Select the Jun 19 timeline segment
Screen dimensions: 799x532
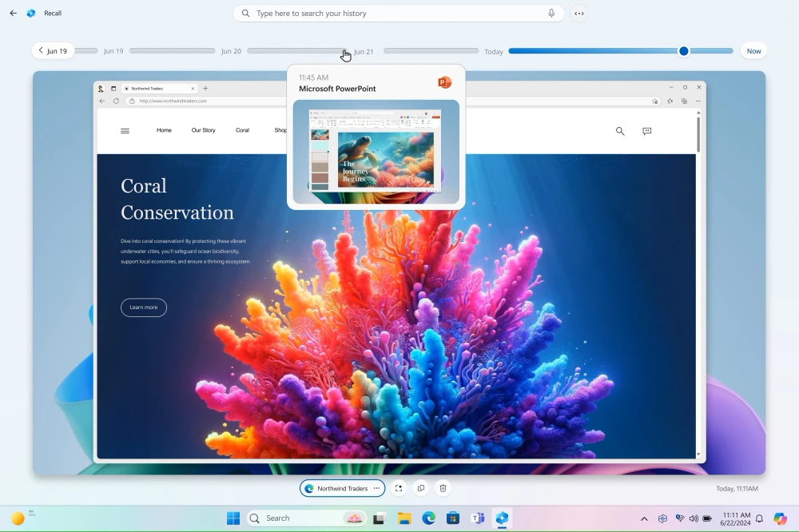click(173, 51)
